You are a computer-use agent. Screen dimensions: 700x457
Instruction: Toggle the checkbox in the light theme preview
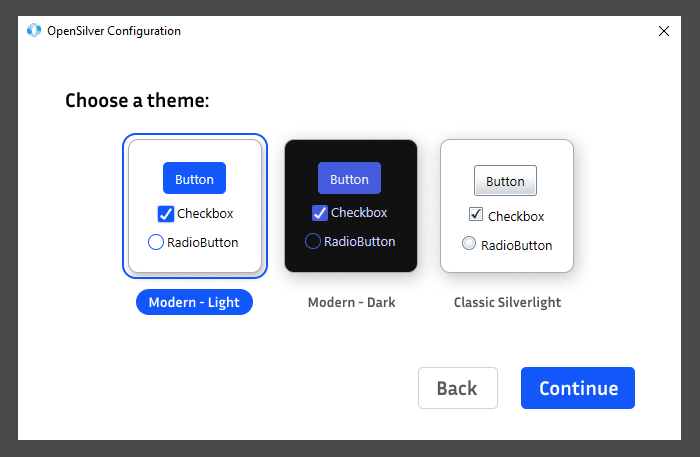point(166,213)
